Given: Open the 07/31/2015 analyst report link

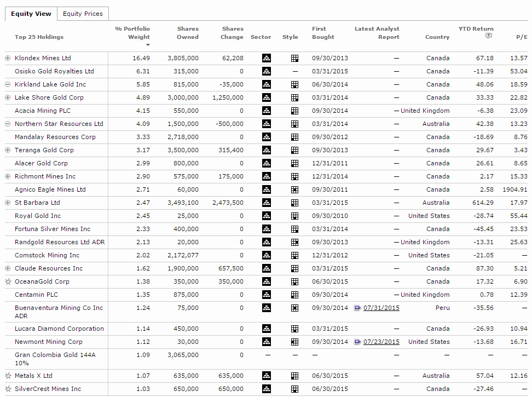Looking at the screenshot, I should [381, 308].
